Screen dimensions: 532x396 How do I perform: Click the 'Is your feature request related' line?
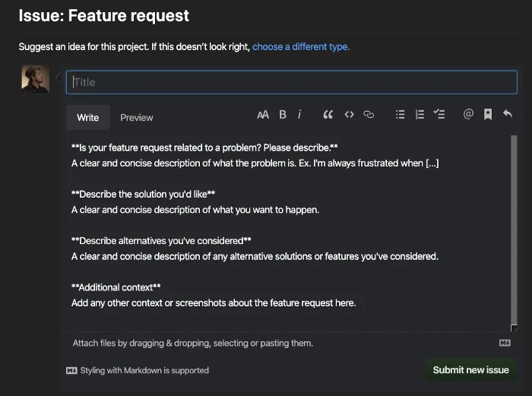tap(204, 148)
